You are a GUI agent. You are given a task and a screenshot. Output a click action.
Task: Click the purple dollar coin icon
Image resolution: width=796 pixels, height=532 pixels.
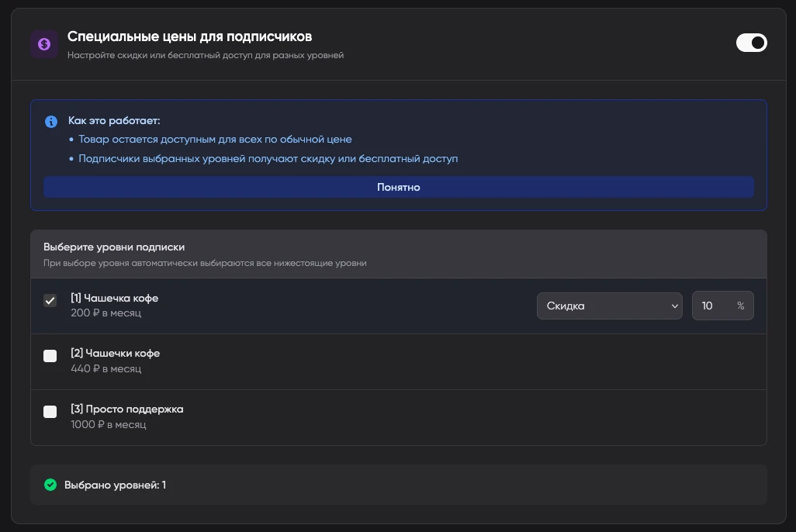pyautogui.click(x=44, y=44)
